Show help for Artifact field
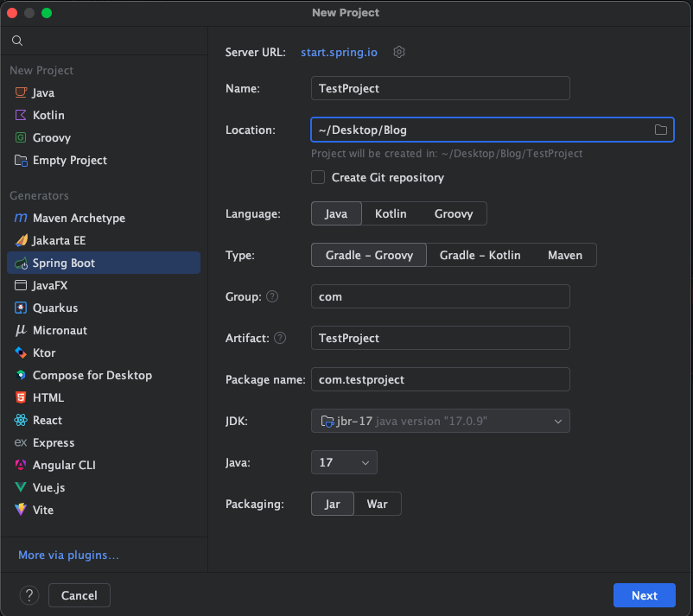Viewport: 693px width, 616px height. (x=280, y=338)
